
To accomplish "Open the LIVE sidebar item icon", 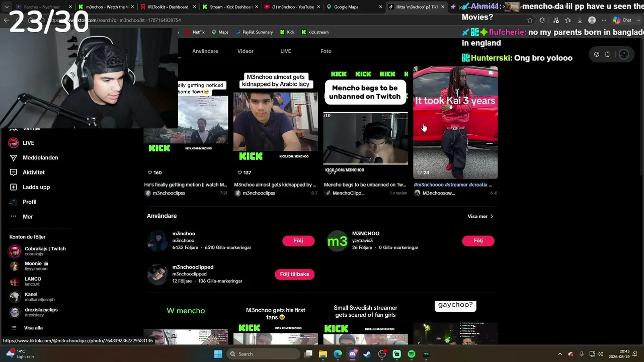I will [x=14, y=143].
